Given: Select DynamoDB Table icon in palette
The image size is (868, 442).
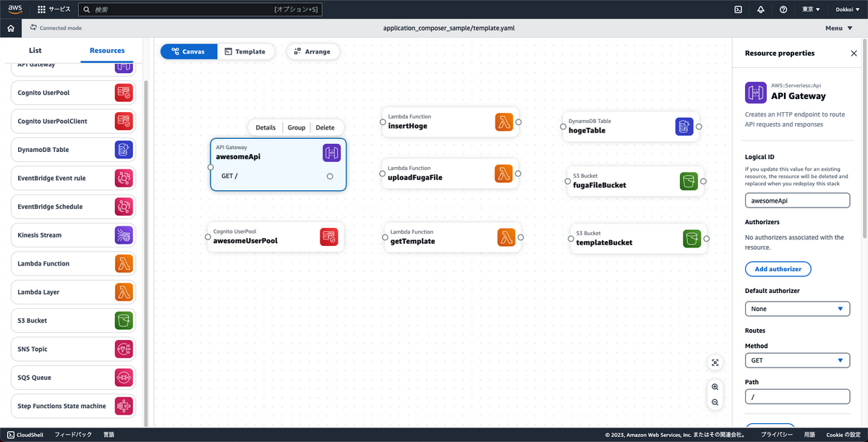Looking at the screenshot, I should pos(124,150).
